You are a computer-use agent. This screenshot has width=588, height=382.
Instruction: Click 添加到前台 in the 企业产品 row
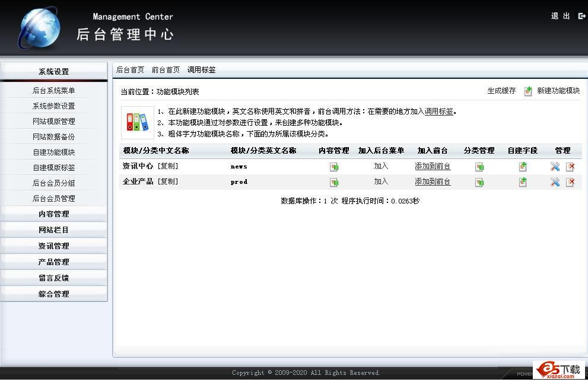(433, 182)
